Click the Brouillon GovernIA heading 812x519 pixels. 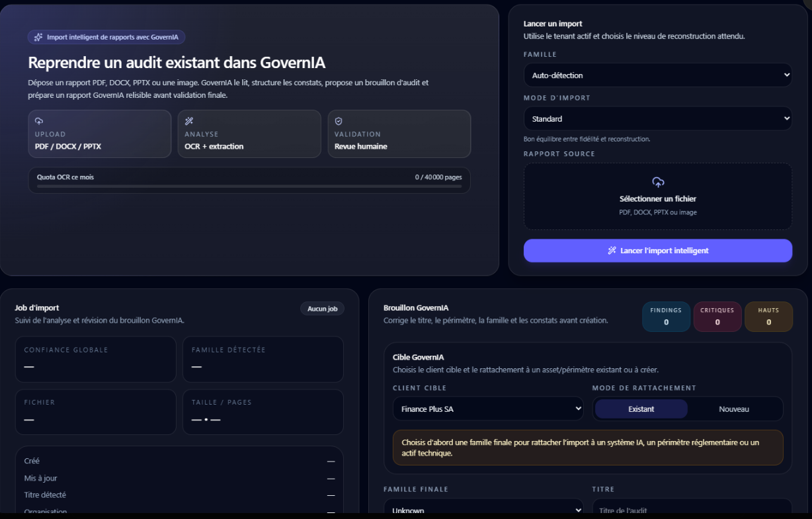416,307
